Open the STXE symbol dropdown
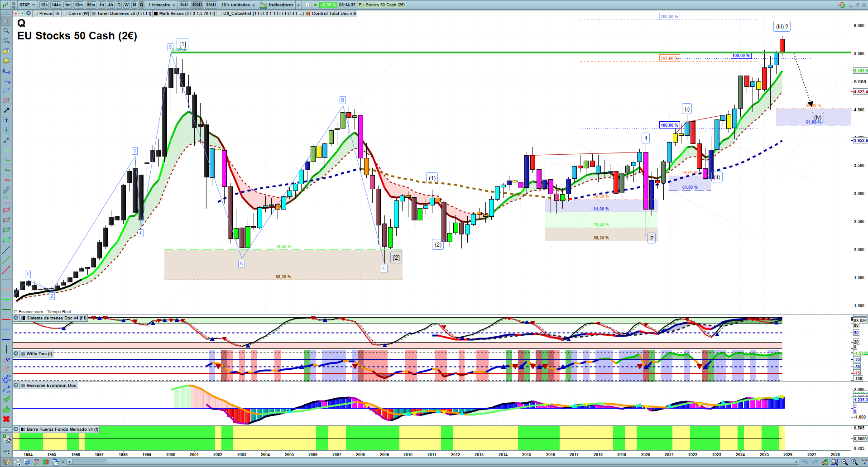This screenshot has height=467, width=868. point(27,5)
